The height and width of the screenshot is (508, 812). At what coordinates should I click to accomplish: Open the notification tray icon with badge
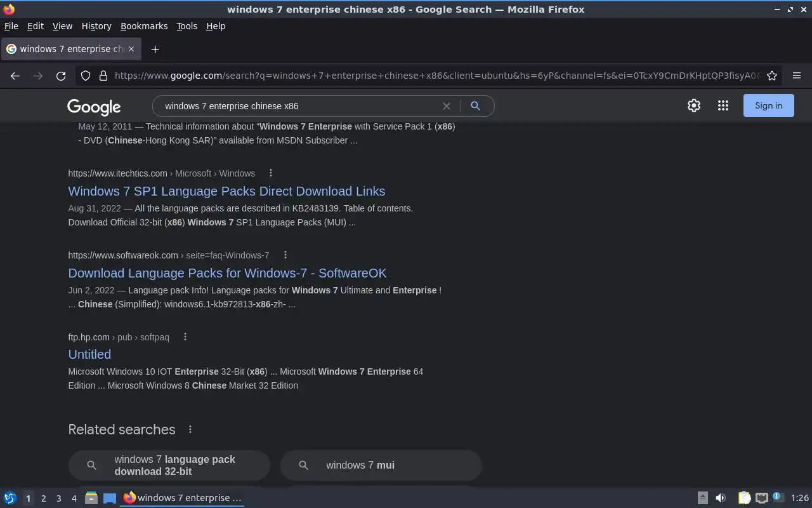(778, 497)
